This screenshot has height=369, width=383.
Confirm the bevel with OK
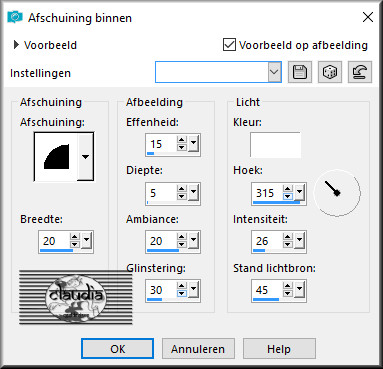[x=118, y=349]
